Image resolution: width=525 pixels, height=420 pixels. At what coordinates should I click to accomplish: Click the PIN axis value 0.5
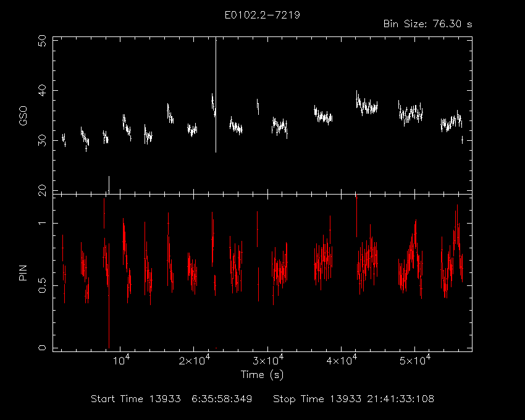click(43, 285)
